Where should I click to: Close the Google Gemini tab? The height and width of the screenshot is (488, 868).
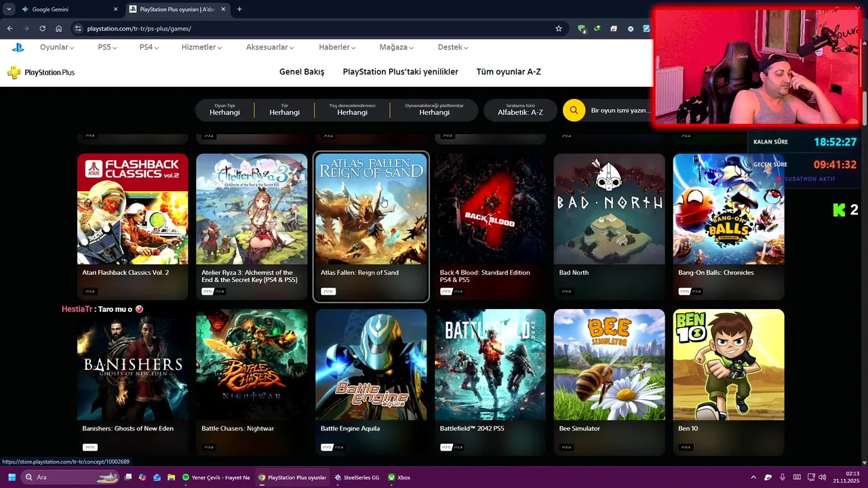pyautogui.click(x=115, y=9)
